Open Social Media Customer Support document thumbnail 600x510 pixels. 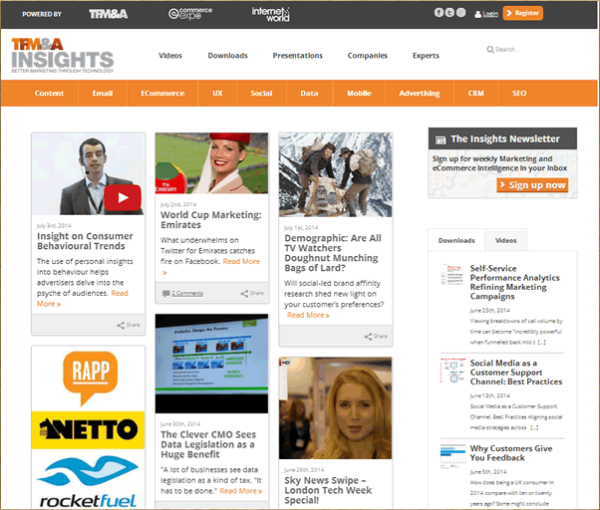click(x=452, y=370)
